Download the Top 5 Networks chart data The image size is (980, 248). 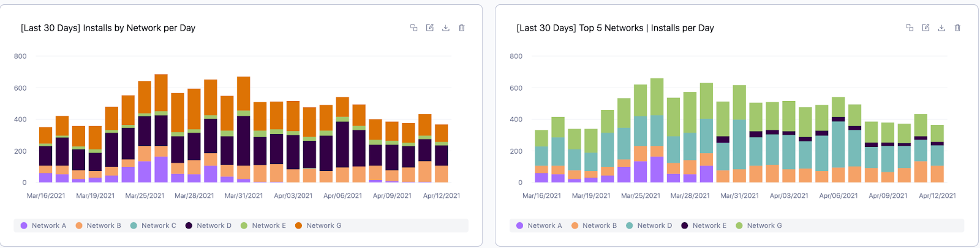click(941, 28)
